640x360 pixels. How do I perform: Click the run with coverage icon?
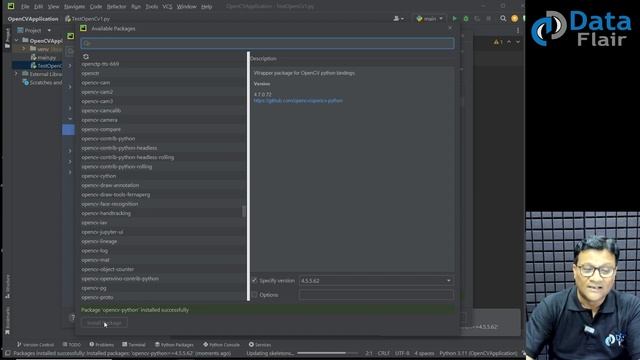[x=477, y=18]
